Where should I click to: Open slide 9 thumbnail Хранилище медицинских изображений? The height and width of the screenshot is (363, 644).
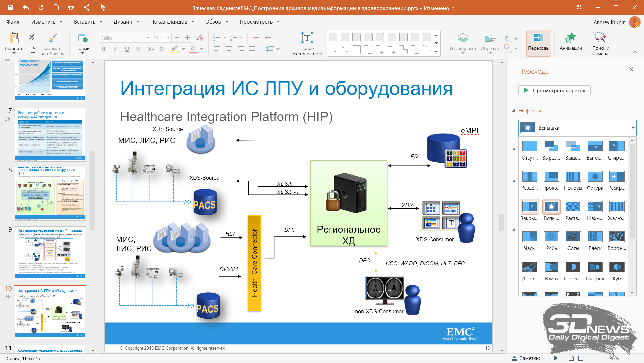[x=50, y=253]
